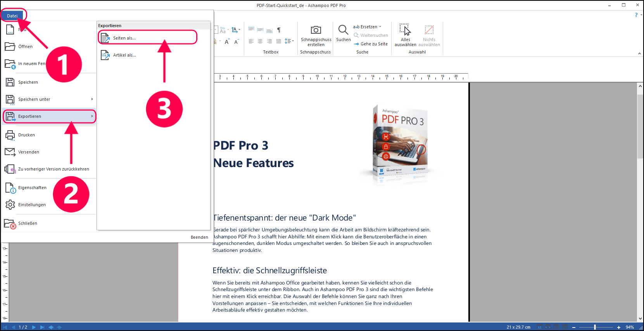
Task: Click the Versenden envelope icon
Action: click(x=10, y=152)
